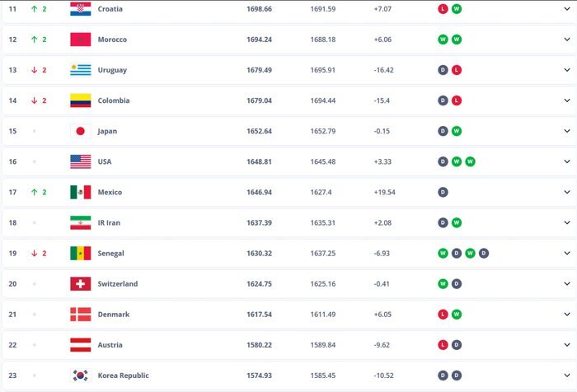
Task: Click the Japan flag icon
Action: coord(80,131)
